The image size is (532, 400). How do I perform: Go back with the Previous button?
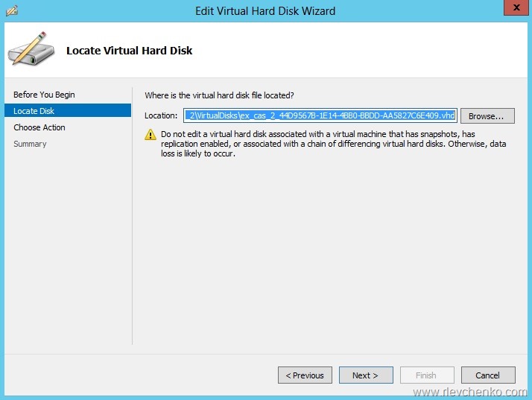305,375
